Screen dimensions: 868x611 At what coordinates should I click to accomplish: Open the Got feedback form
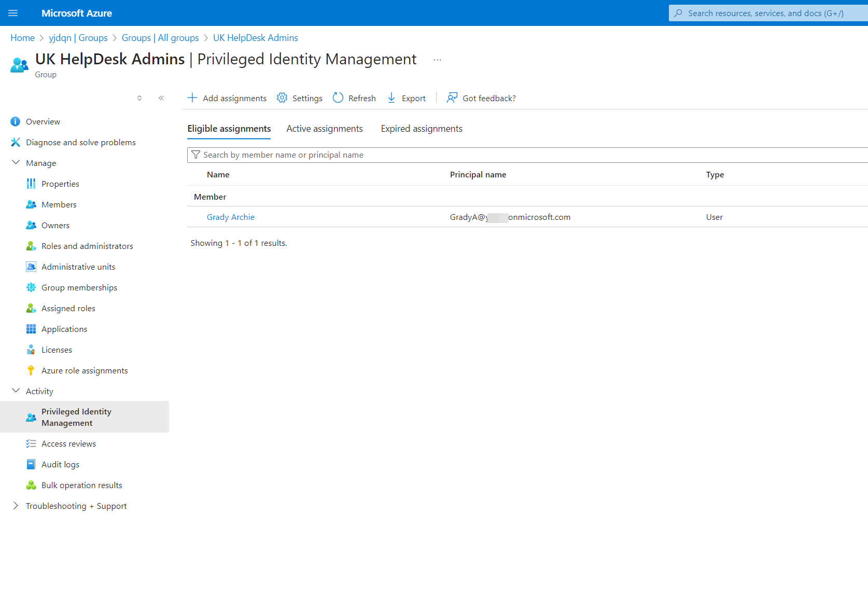[481, 98]
